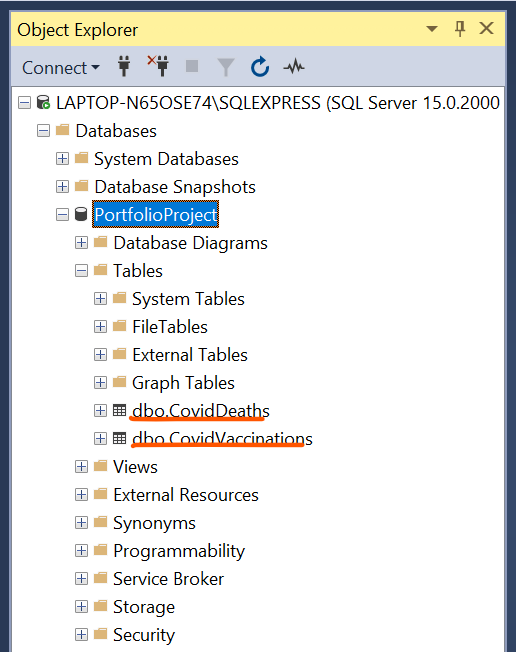Expand the Synonyms folder
The width and height of the screenshot is (516, 652).
tap(81, 522)
